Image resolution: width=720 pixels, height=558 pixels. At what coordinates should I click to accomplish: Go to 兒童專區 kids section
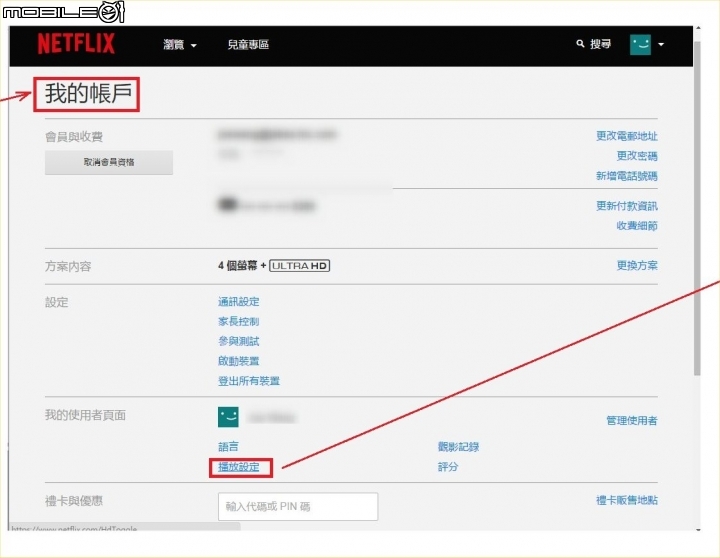tap(248, 45)
